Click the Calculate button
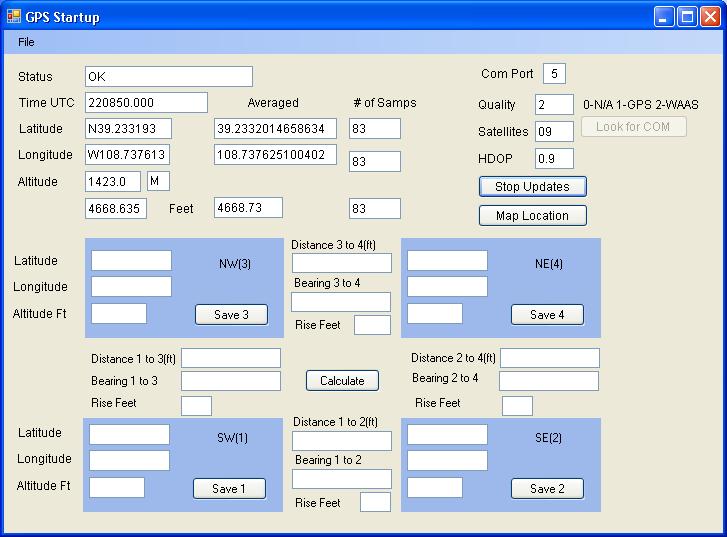Image resolution: width=727 pixels, height=537 pixels. (x=342, y=381)
